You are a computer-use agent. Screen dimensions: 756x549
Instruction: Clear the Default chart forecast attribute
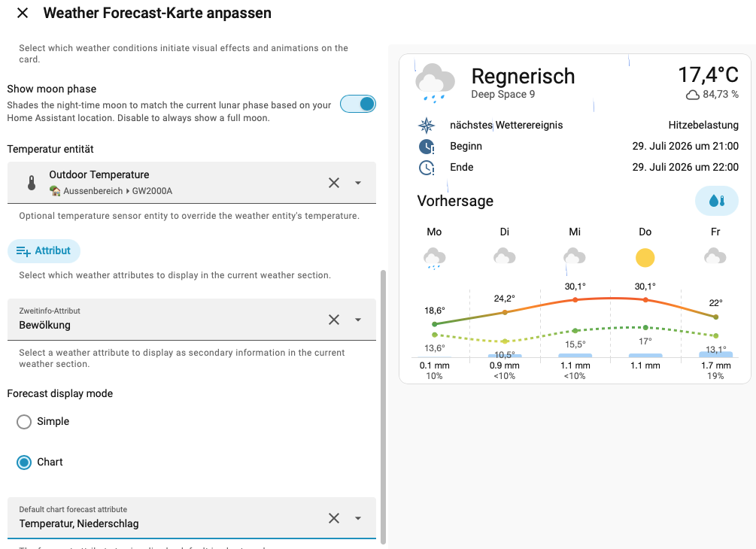(334, 518)
